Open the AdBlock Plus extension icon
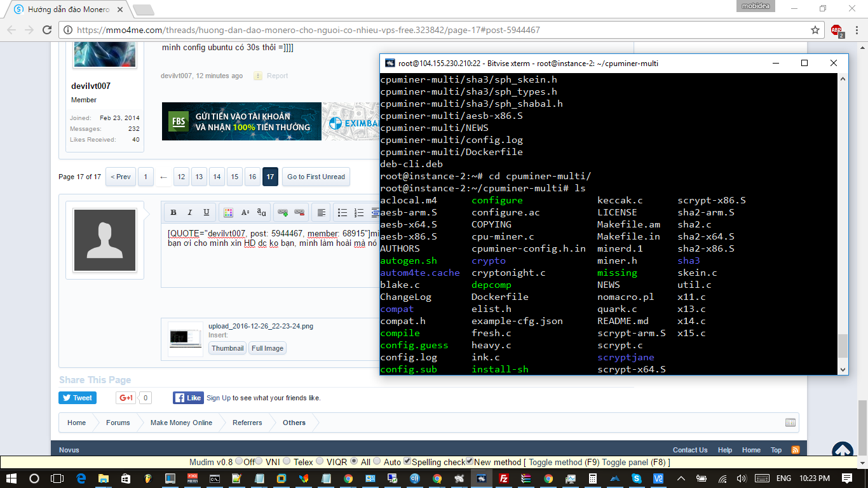 [837, 30]
